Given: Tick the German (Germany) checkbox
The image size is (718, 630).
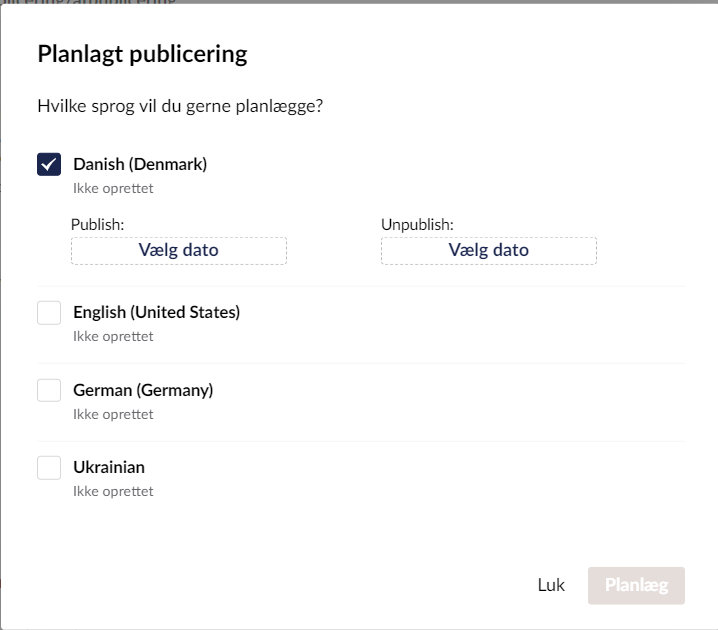Looking at the screenshot, I should (x=49, y=390).
